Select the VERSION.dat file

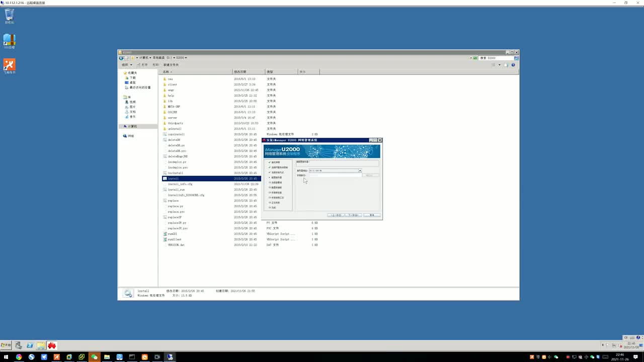[176, 245]
